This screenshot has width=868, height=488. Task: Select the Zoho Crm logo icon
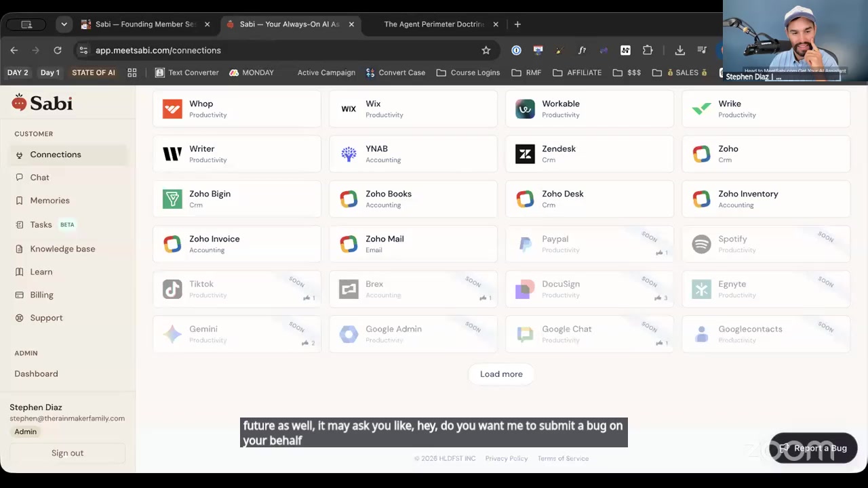(x=701, y=154)
